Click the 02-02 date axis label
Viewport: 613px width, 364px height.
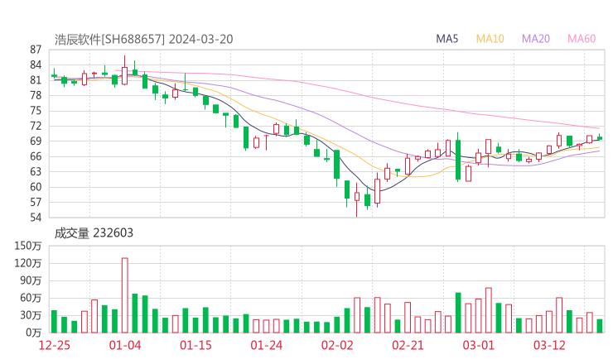tap(337, 345)
